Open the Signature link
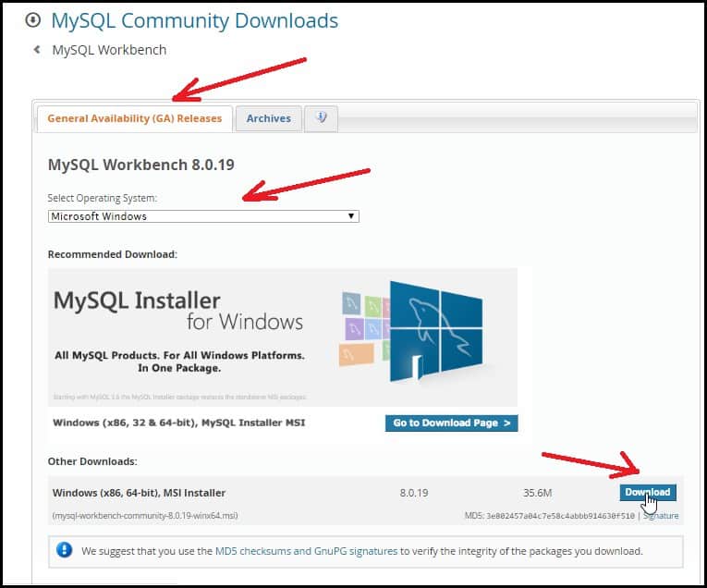Screen dimensions: 707x588 coord(661,515)
